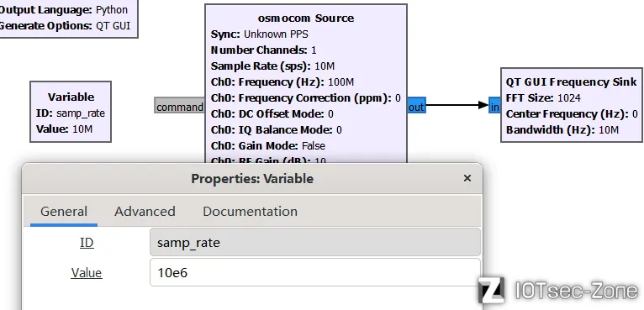Click 'Value: 10M' in Variable block

tap(64, 129)
